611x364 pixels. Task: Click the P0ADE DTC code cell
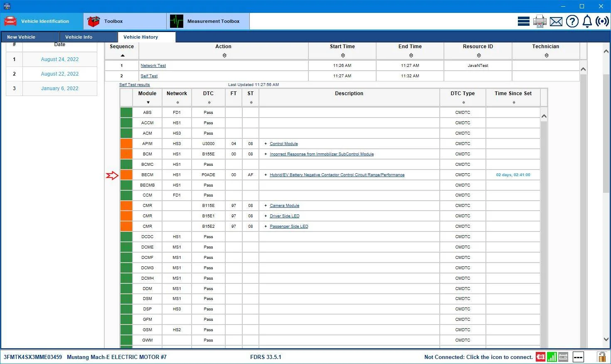(x=209, y=175)
